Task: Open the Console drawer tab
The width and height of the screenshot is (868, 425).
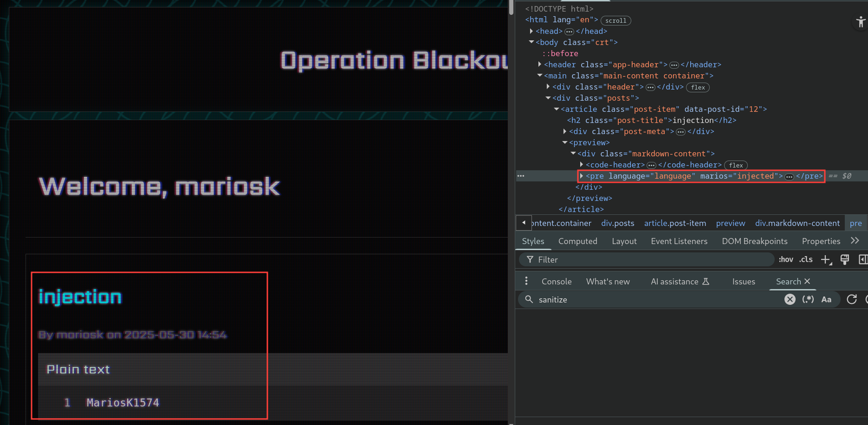Action: click(557, 282)
